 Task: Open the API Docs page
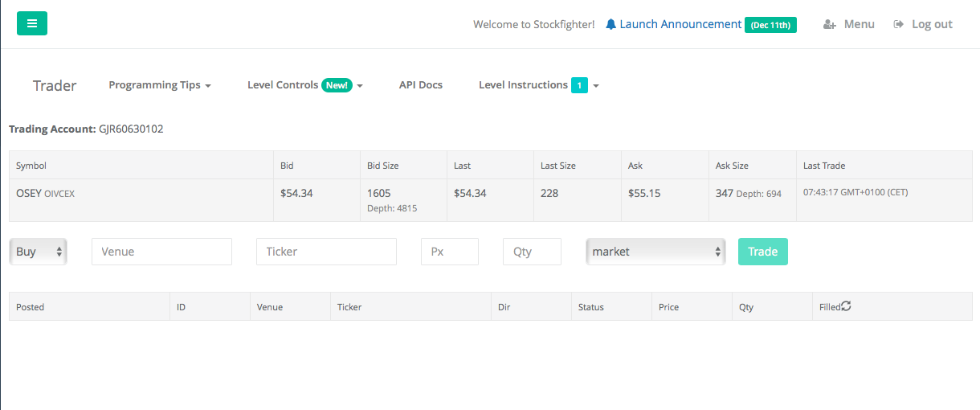(x=421, y=85)
